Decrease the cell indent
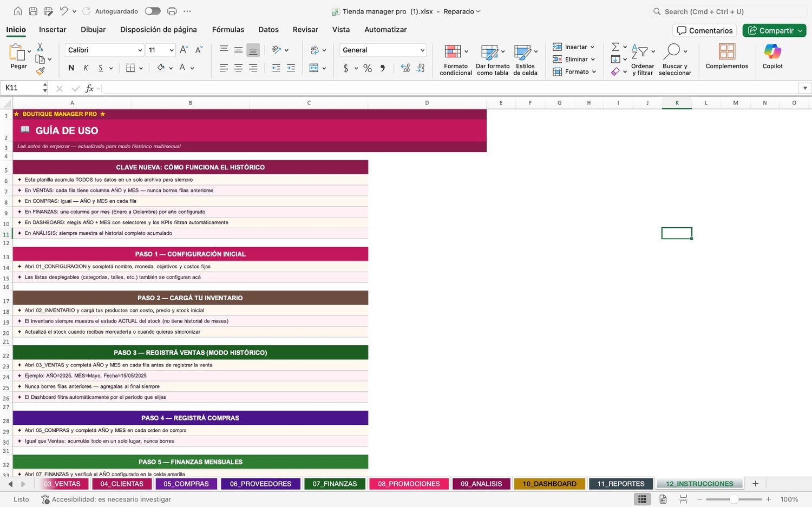The width and height of the screenshot is (812, 507). (276, 68)
